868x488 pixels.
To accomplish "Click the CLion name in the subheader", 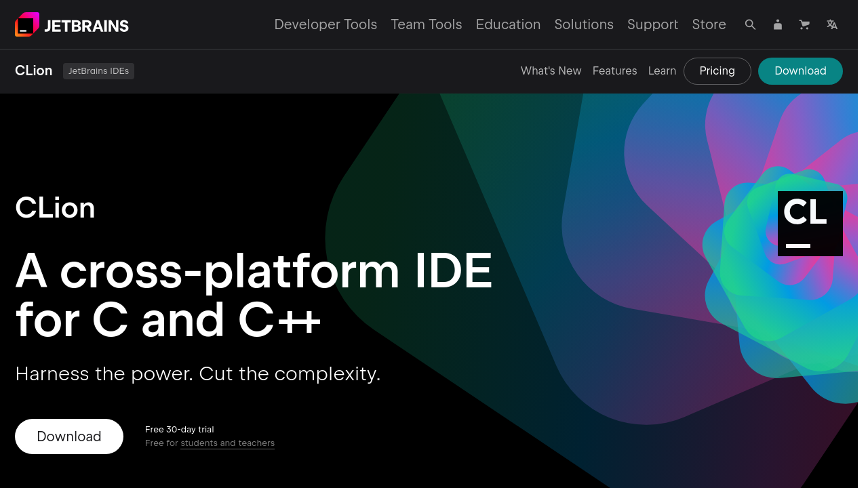I will pos(33,70).
